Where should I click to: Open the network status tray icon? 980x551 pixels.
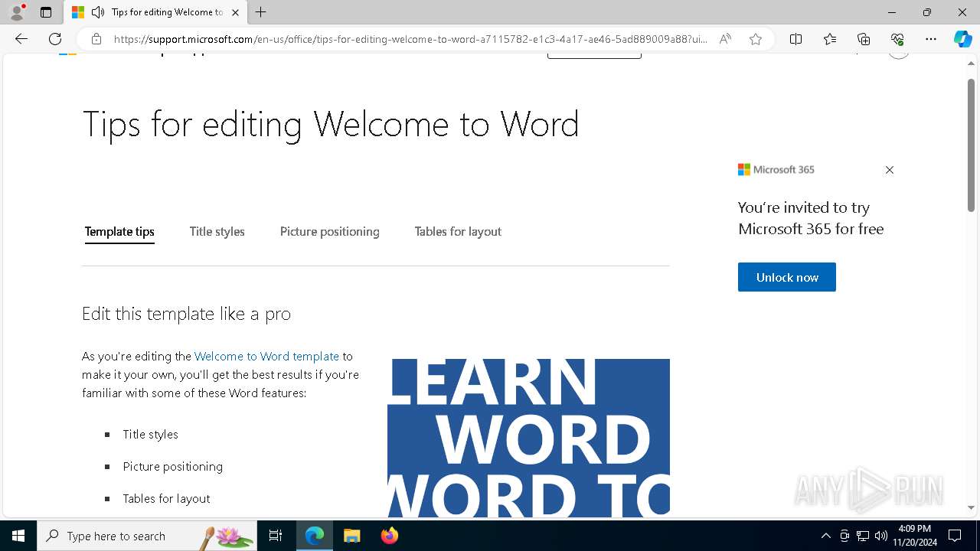tap(863, 536)
